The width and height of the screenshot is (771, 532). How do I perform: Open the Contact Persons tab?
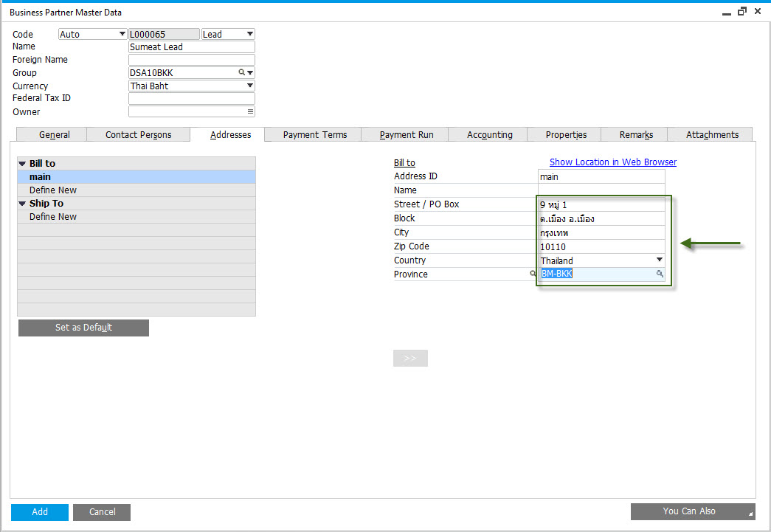click(139, 135)
